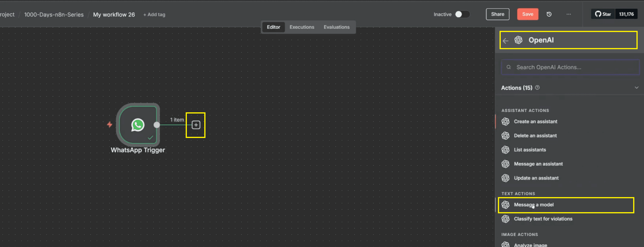Click the Share button
Screen dimensions: 644x247
click(497, 14)
